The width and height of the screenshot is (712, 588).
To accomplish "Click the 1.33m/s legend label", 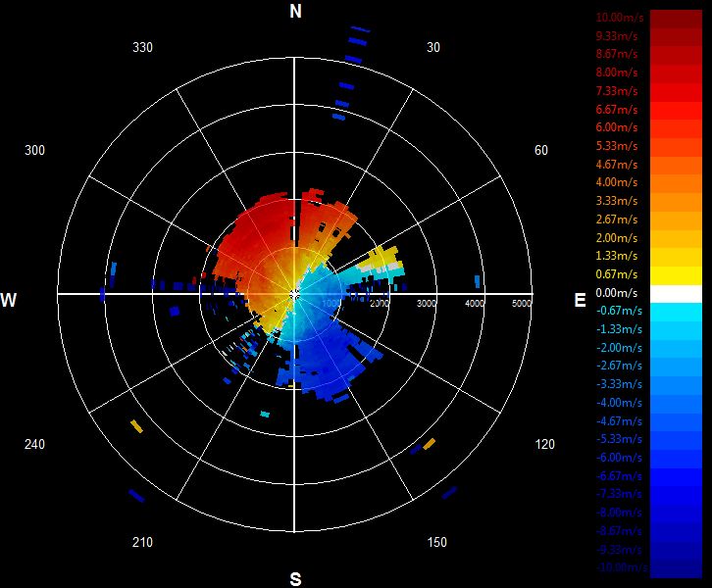I will click(x=617, y=256).
